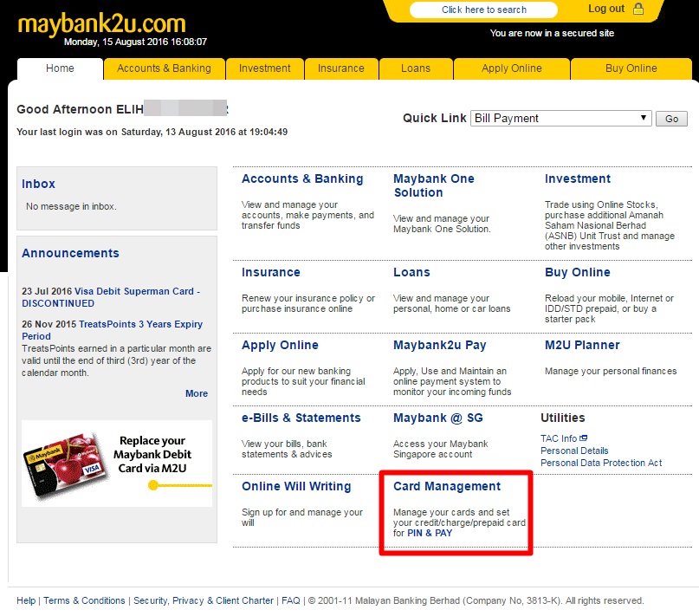Viewport: 699px width, 616px height.
Task: Open the Loans section heading link
Action: pyautogui.click(x=411, y=273)
